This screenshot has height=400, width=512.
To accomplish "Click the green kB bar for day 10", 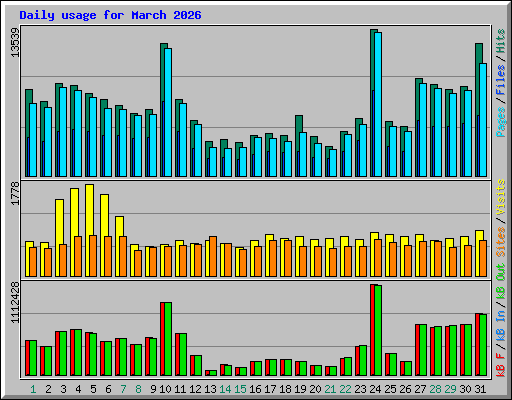I will pos(168,339).
